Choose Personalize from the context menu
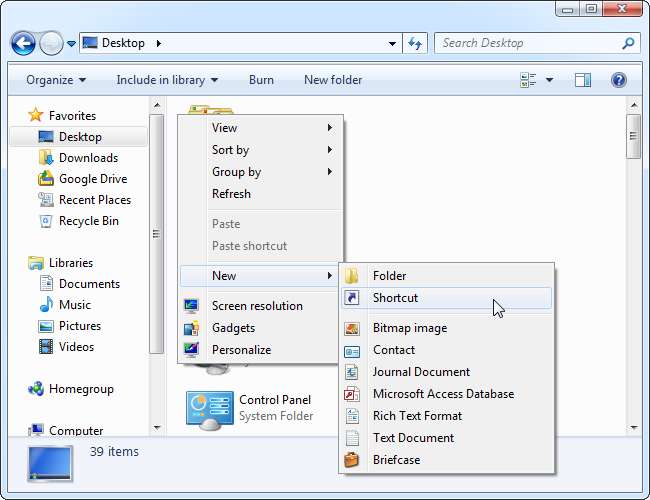650x500 pixels. point(241,350)
